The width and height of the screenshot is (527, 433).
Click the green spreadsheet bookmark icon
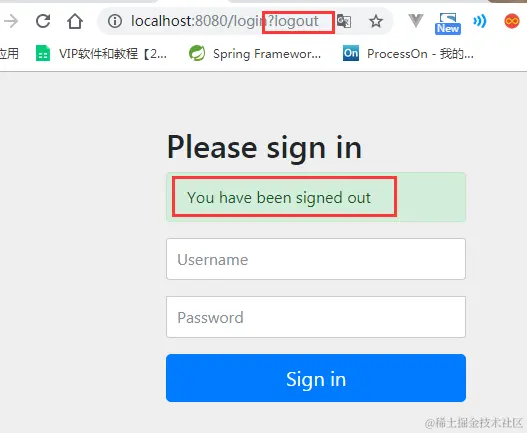pyautogui.click(x=43, y=53)
